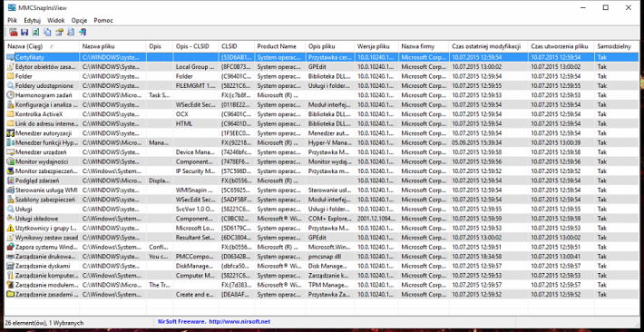
Task: Click the Zarządzanie modułem TPM row icon
Action: tap(10, 285)
